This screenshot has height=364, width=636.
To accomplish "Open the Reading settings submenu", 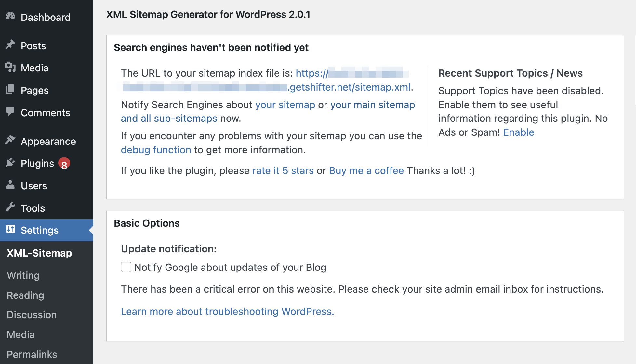I will (x=25, y=295).
